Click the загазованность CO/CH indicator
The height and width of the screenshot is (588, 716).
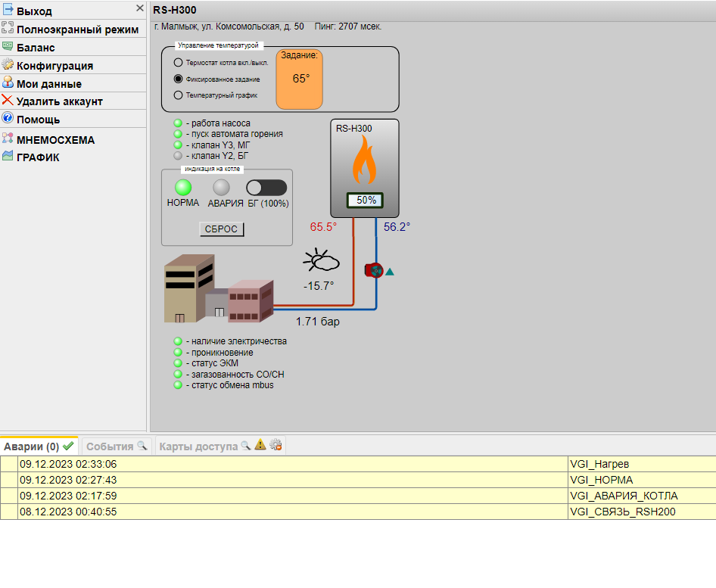178,375
